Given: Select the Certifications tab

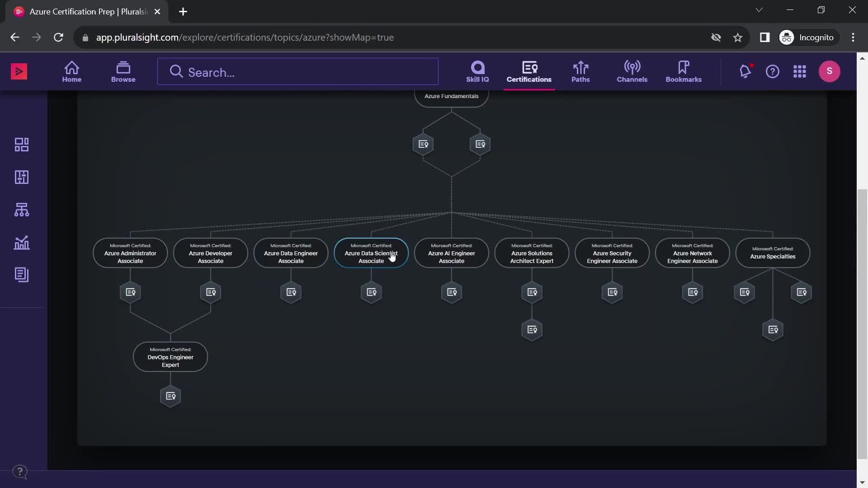Looking at the screenshot, I should point(529,72).
